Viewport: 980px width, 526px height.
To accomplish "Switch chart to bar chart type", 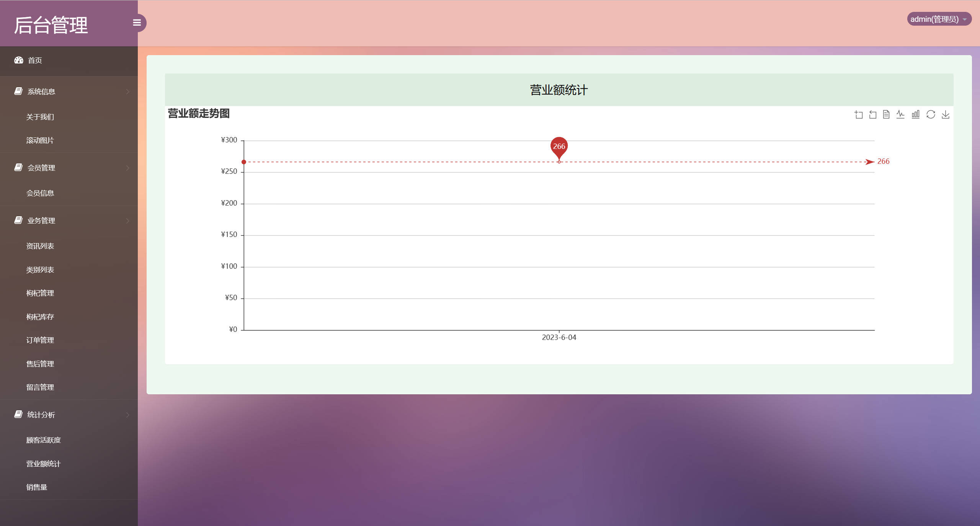I will tap(915, 114).
